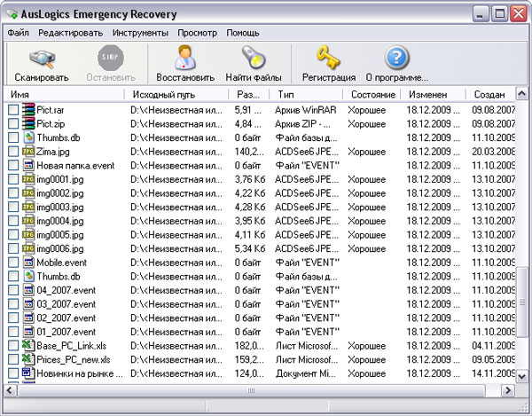Click the JPG icon of img0006.jpg

(28, 248)
